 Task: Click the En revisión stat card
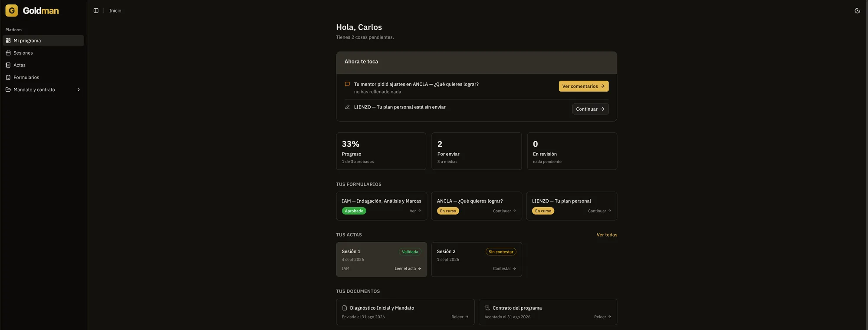point(572,151)
